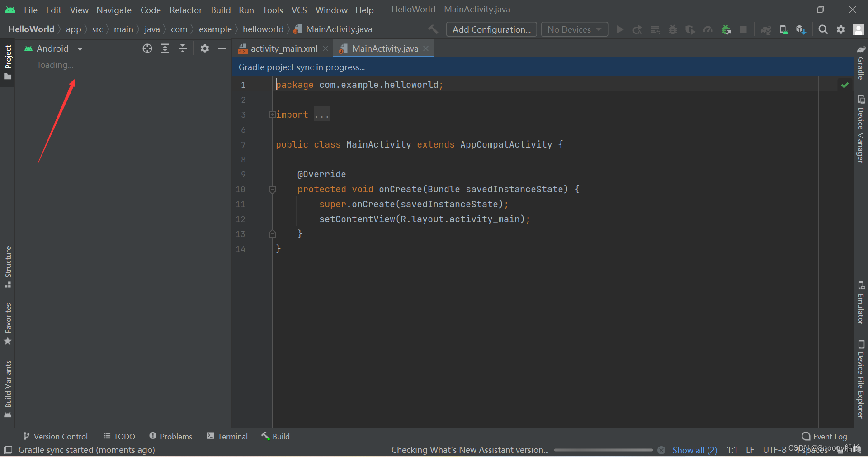Screen dimensions: 868x457
Task: Click the green inspection checkmark
Action: [x=844, y=85]
